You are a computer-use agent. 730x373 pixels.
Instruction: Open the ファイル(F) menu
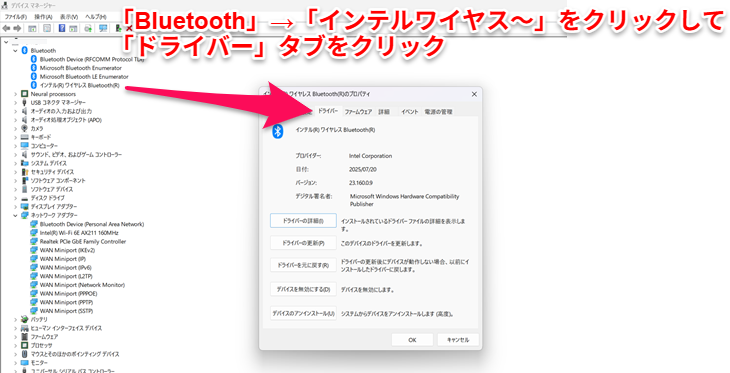[x=16, y=17]
